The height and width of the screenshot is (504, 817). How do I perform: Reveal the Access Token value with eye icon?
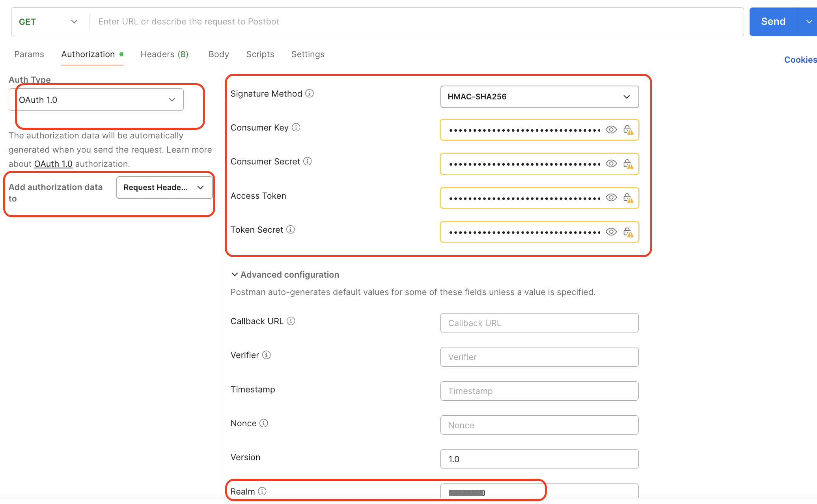click(x=611, y=198)
